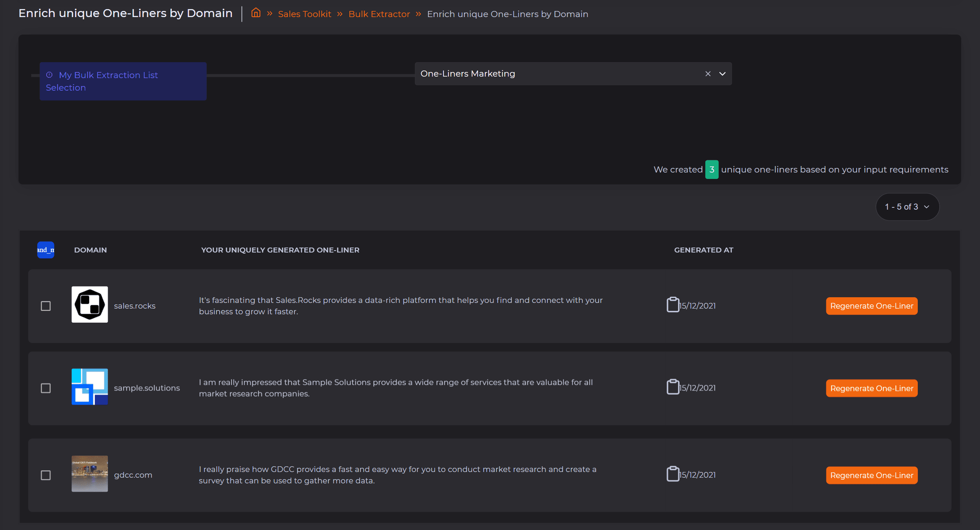Clear the One-Liners Marketing selection with X
The height and width of the screenshot is (530, 980).
coord(708,74)
